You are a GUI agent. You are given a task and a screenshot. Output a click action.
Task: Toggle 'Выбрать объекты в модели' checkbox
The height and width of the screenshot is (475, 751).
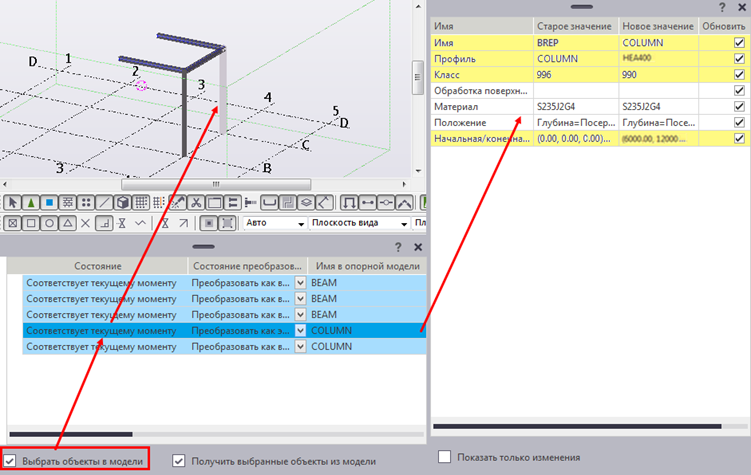pyautogui.click(x=10, y=461)
